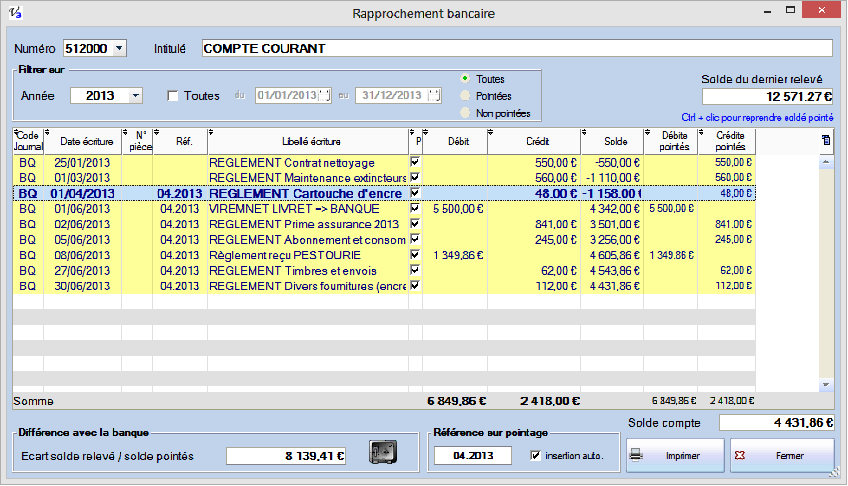This screenshot has height=486, width=848.
Task: Click the application icon in the title bar
Action: pos(13,13)
